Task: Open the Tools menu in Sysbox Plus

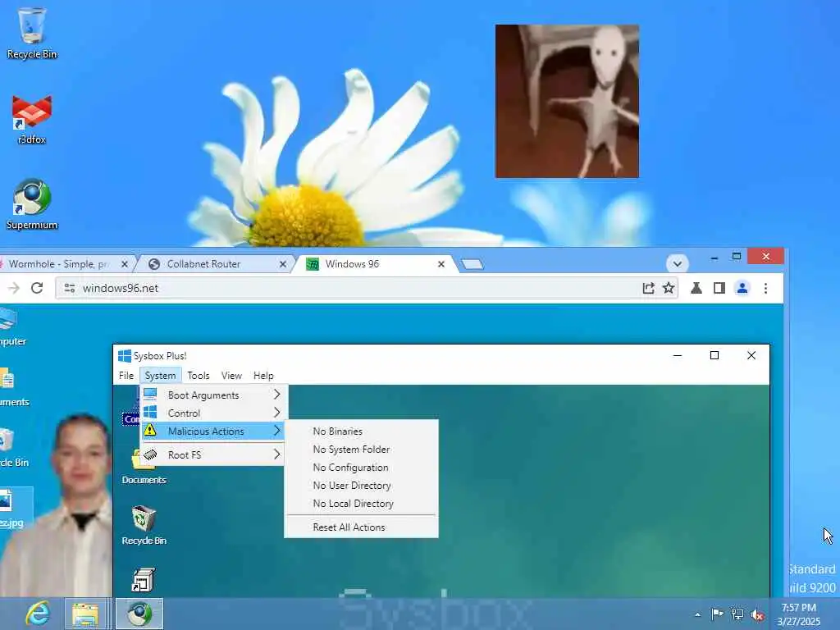Action: [x=199, y=376]
